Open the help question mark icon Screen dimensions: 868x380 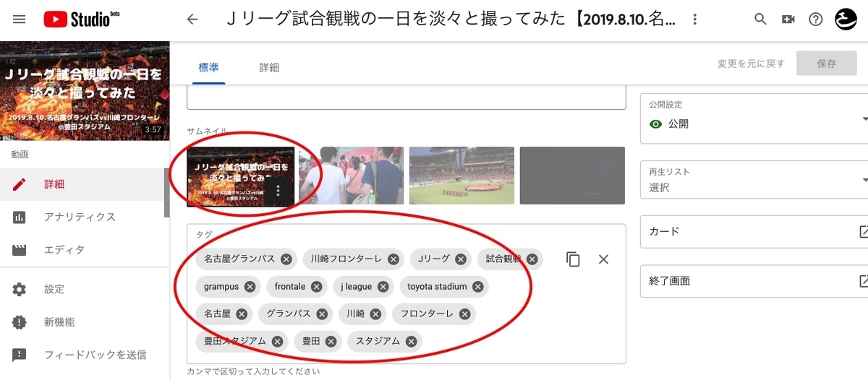click(816, 20)
